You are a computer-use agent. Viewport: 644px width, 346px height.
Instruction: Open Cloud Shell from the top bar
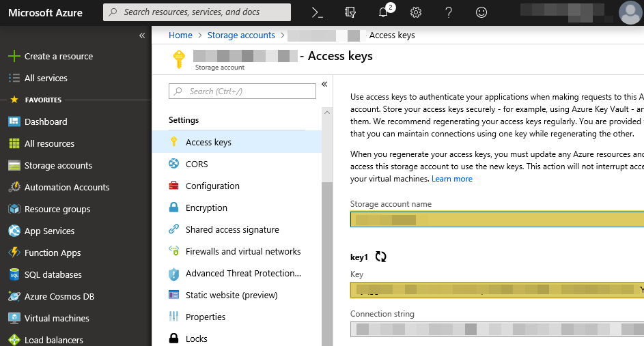tap(317, 12)
